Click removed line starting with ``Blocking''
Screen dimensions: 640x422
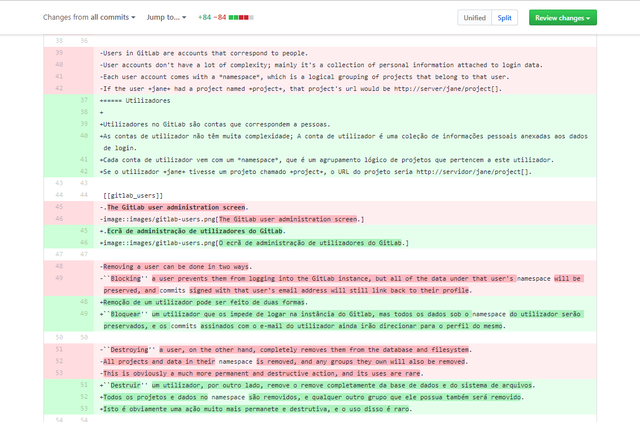pos(342,284)
